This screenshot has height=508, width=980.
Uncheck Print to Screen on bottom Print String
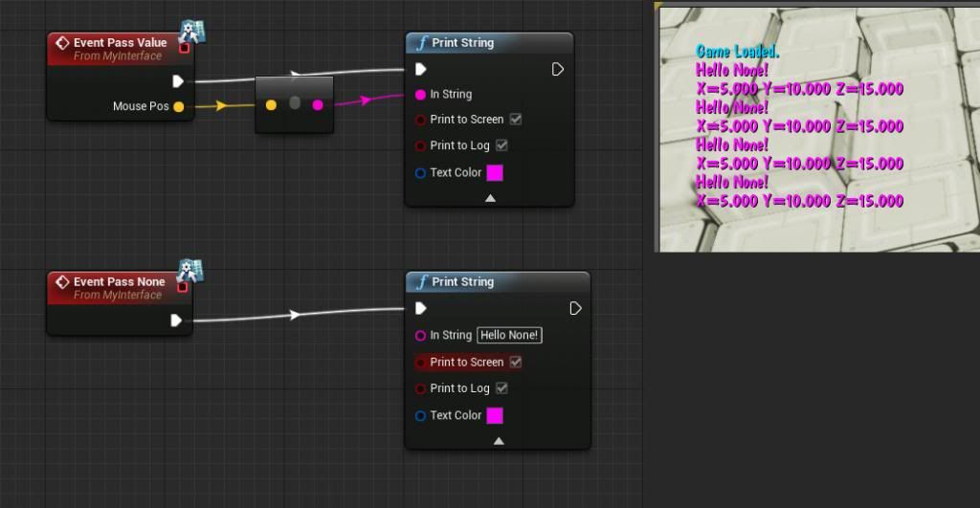(516, 363)
